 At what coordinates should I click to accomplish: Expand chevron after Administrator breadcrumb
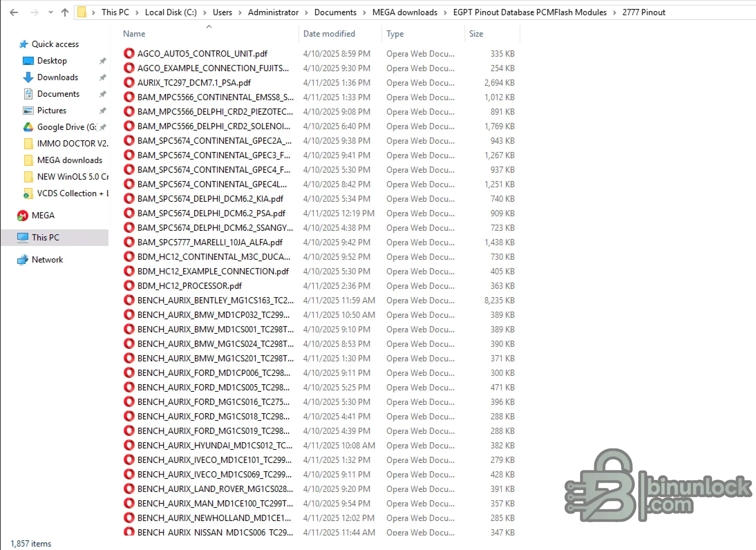[306, 13]
